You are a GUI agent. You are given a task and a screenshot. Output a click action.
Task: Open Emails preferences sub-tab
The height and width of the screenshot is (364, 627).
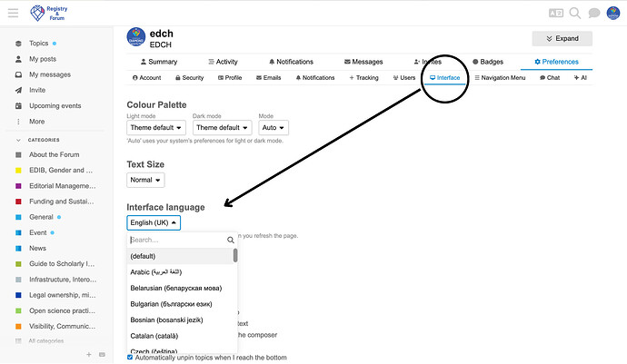click(269, 77)
